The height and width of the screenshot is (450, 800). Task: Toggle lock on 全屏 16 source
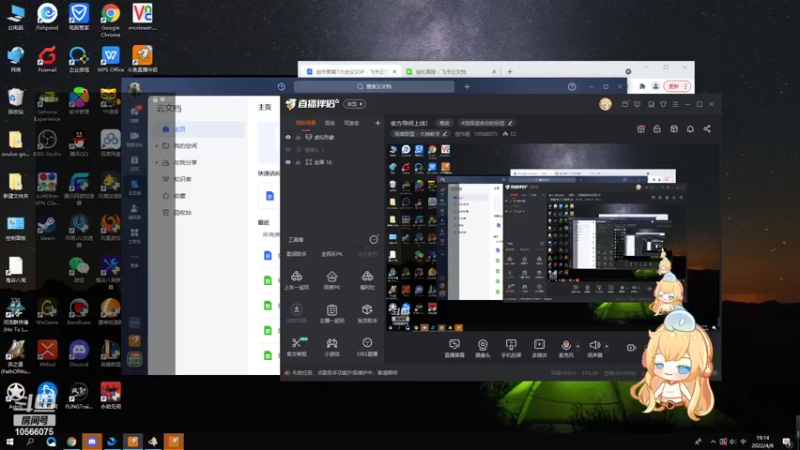[298, 162]
